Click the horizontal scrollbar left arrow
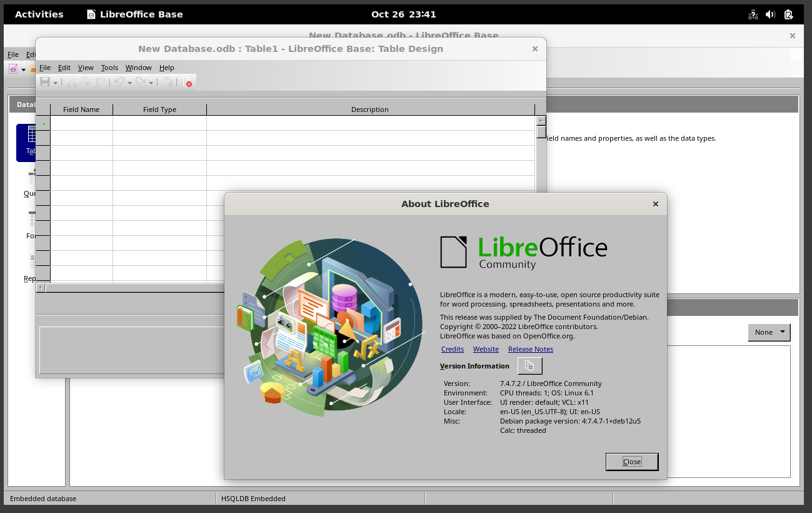The height and width of the screenshot is (513, 812). pos(41,288)
